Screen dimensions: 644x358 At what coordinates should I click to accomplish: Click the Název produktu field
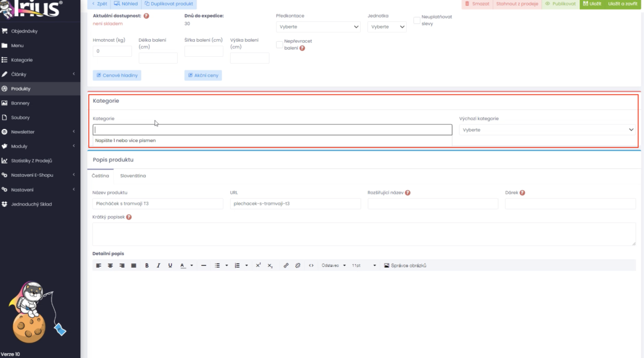coord(158,204)
